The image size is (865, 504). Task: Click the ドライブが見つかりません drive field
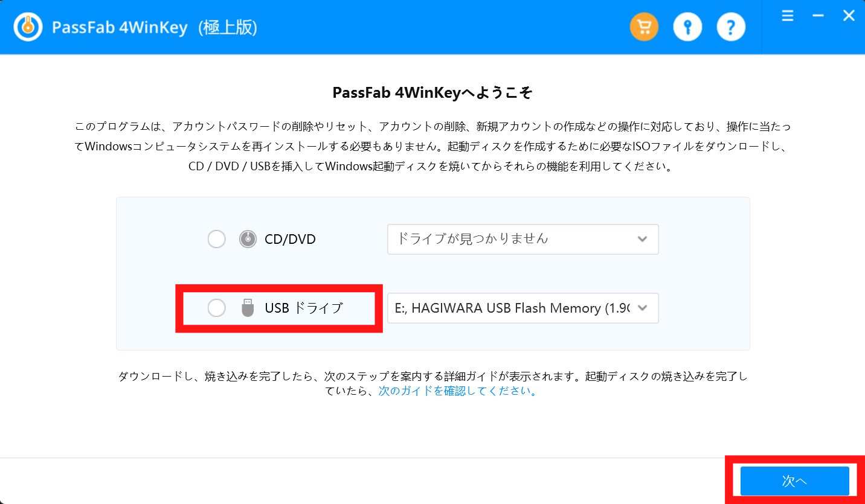coord(523,239)
